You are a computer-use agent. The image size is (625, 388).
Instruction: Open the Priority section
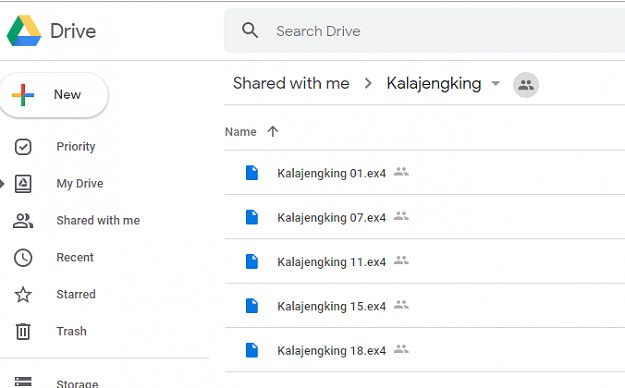(x=76, y=146)
